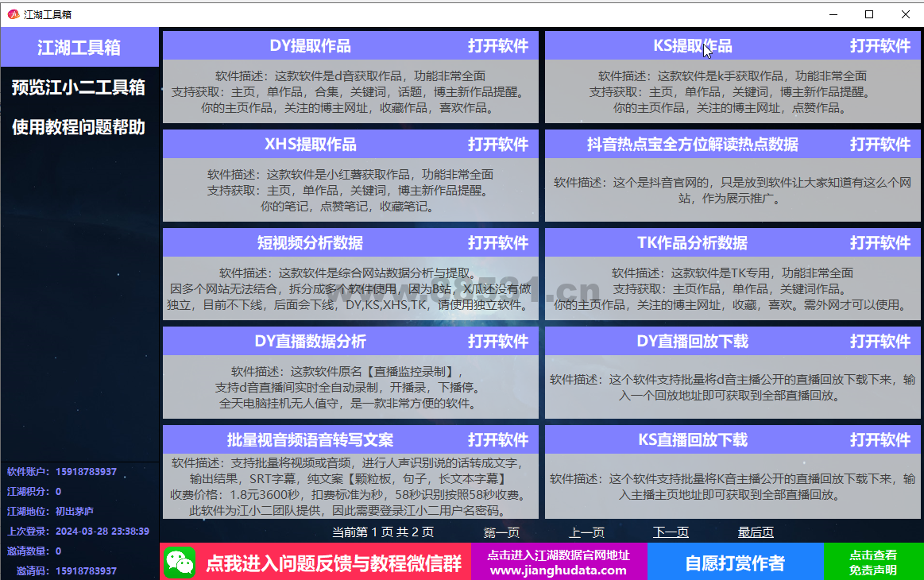
Task: Click the 江湖积分 value
Action: click(x=58, y=492)
